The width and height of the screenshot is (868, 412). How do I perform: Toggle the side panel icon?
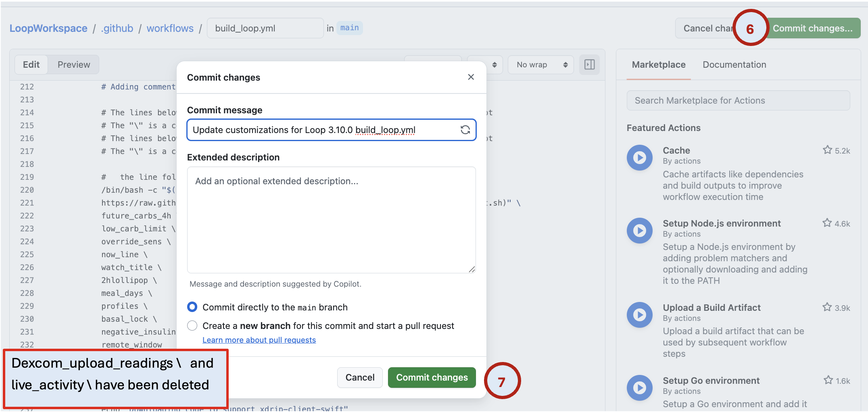[589, 65]
